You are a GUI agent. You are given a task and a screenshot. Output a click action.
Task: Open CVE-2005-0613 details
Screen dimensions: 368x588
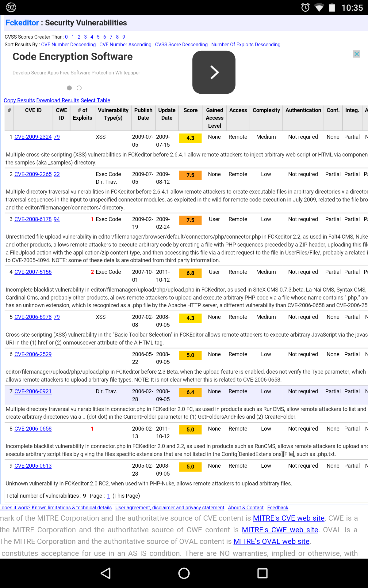pos(33,466)
